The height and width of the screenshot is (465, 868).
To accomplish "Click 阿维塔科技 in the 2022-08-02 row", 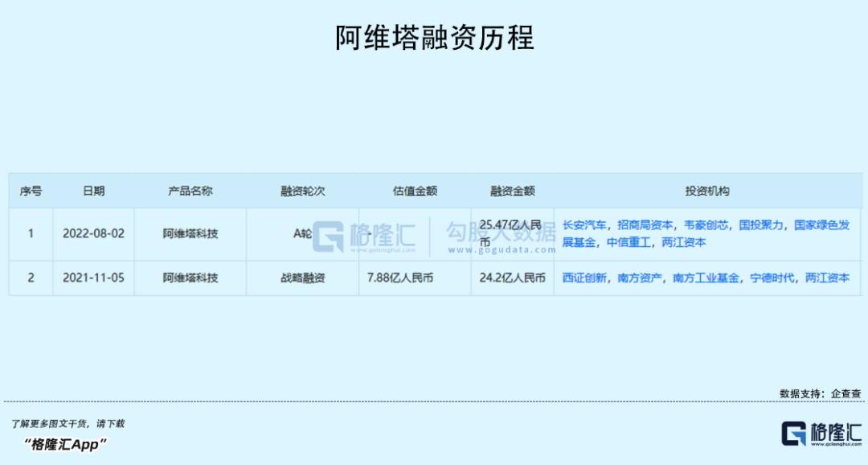I will (x=190, y=233).
